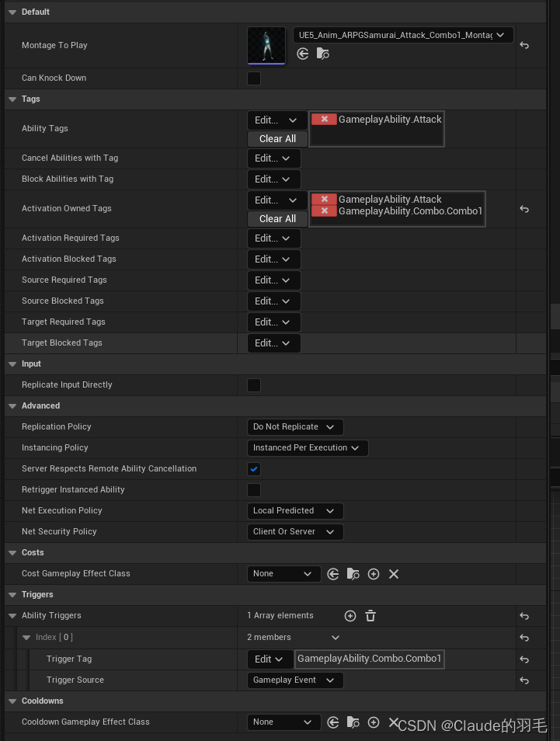
Task: Open Cost Gameplay Effect Class None dropdown
Action: 283,574
